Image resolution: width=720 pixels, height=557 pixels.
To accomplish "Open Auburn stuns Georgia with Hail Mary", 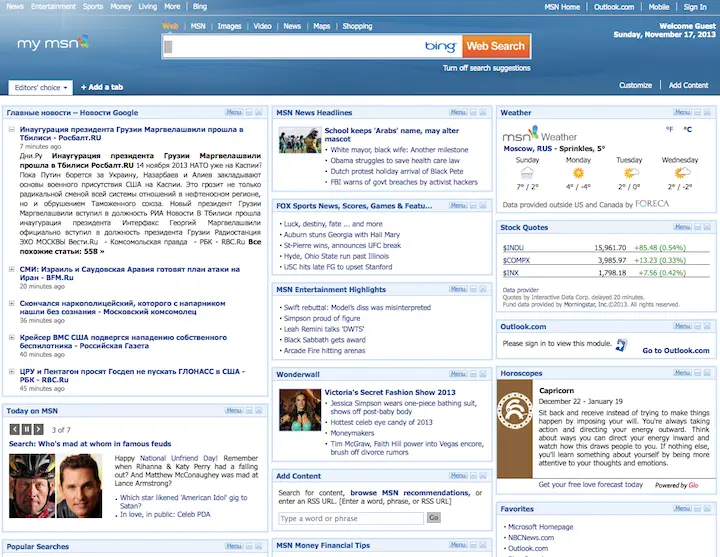I will click(342, 235).
